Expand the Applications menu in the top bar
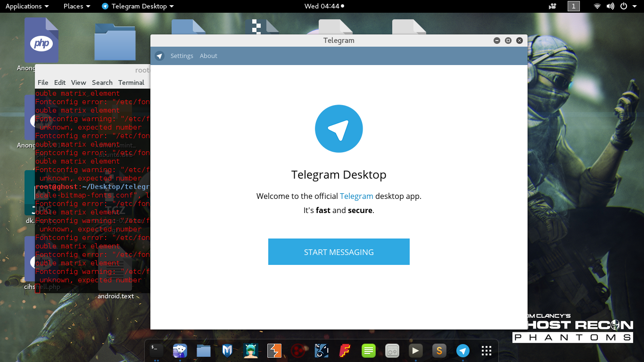The width and height of the screenshot is (644, 362). pyautogui.click(x=27, y=6)
